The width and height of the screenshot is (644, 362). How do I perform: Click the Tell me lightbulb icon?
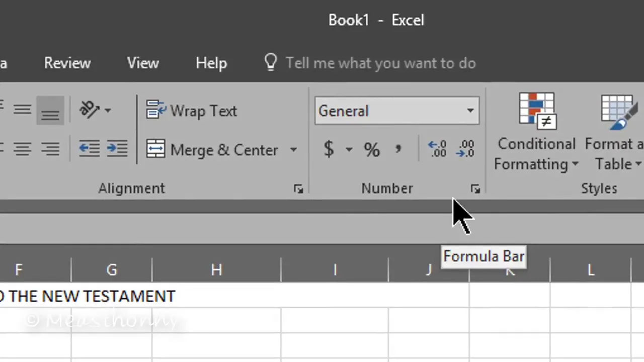tap(271, 62)
